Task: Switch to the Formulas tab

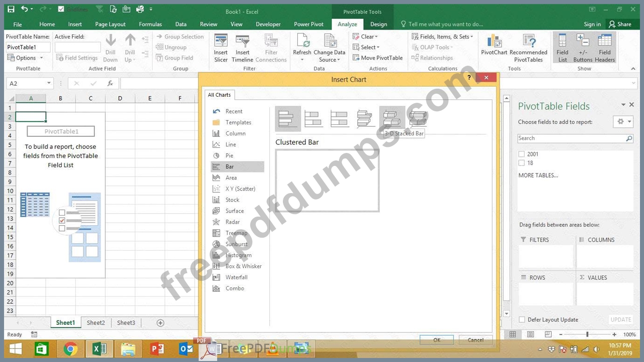Action: click(x=150, y=24)
